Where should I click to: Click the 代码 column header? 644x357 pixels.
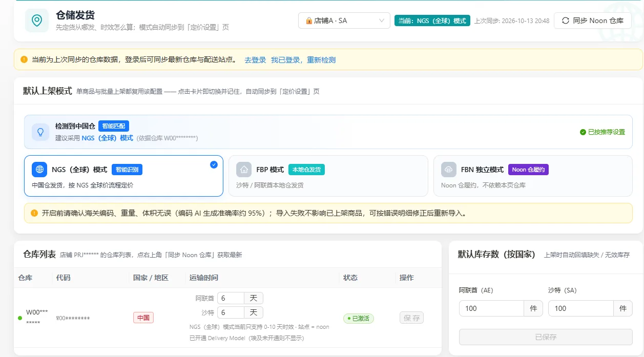[x=64, y=278]
